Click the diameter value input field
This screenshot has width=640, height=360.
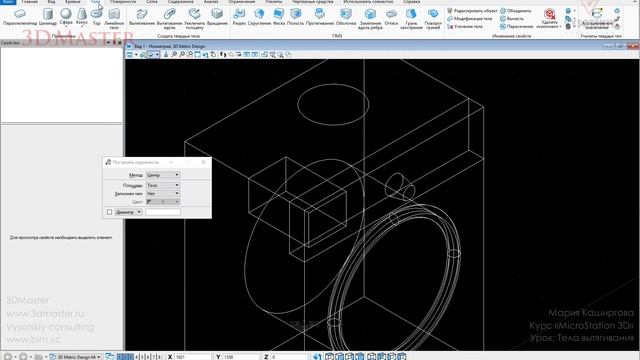coord(163,212)
